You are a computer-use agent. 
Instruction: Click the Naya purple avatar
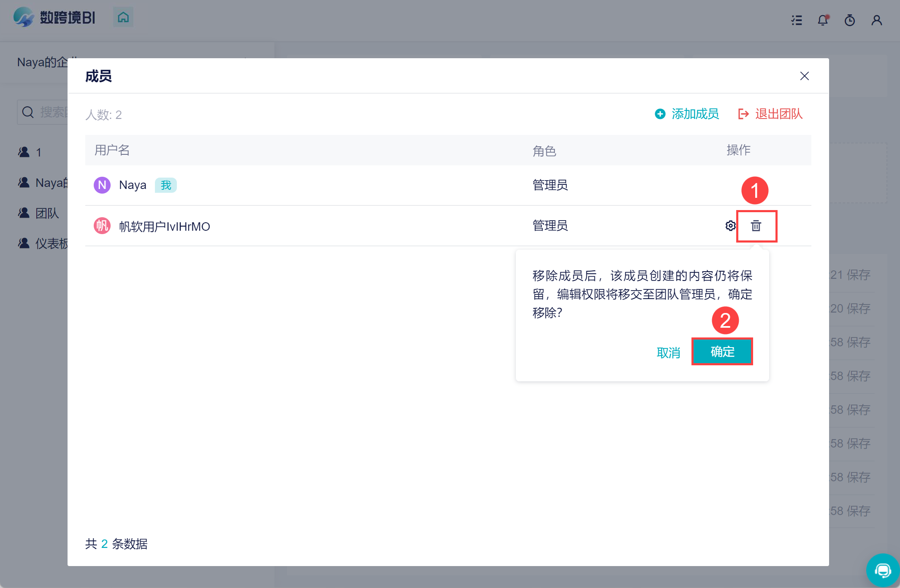pos(102,185)
